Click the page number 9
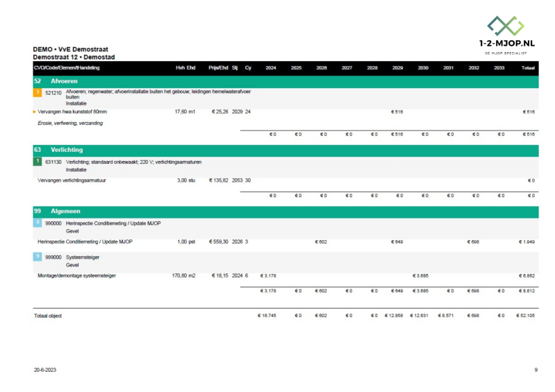 [x=536, y=370]
